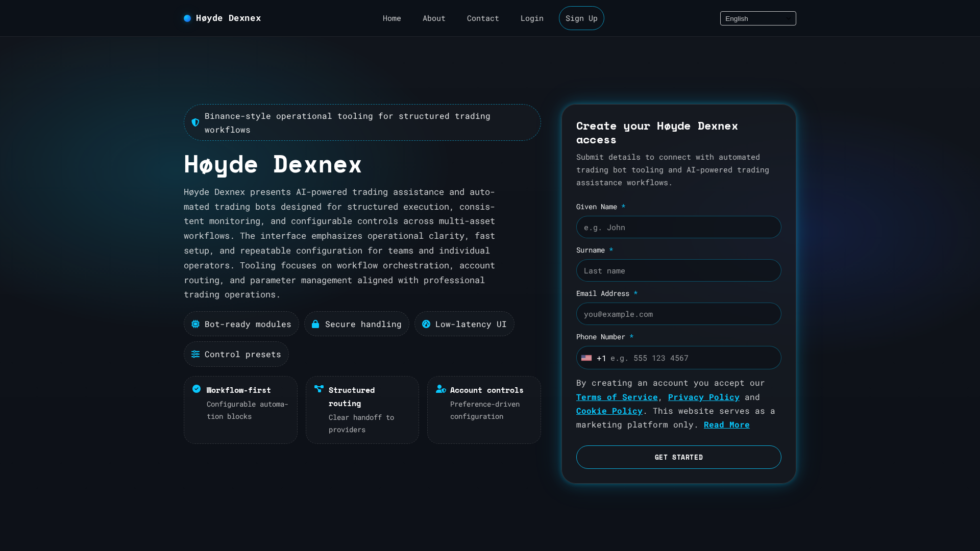Viewport: 980px width, 551px height.
Task: Go to Home in navigation
Action: pos(392,18)
